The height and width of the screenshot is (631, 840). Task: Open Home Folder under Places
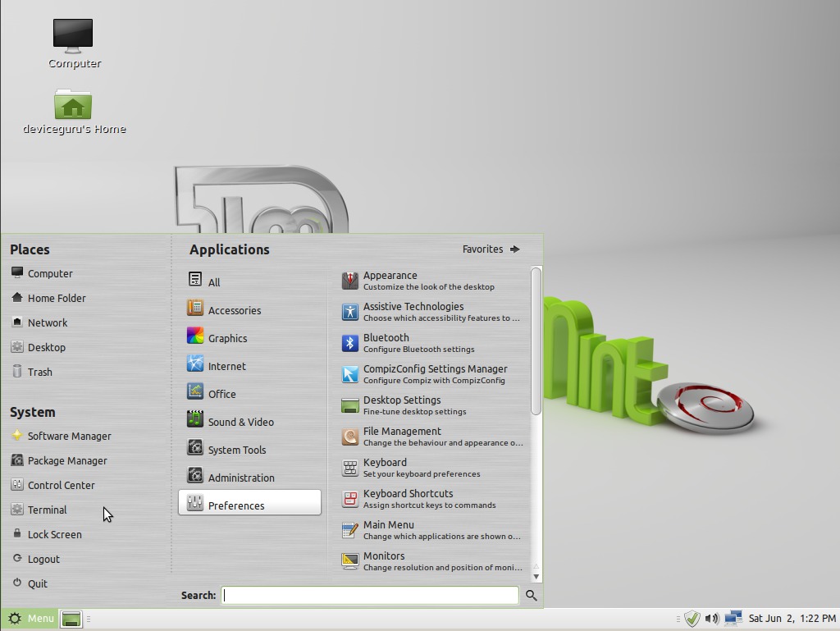pyautogui.click(x=48, y=298)
